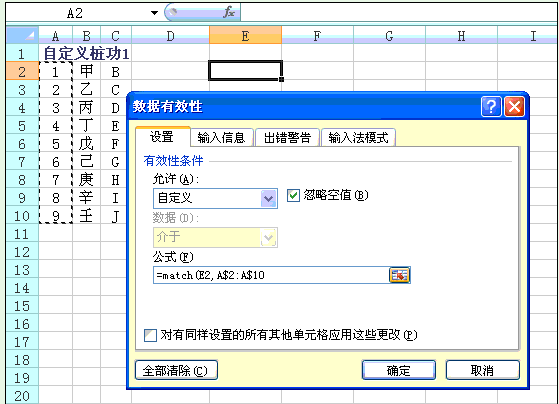The image size is (559, 404).
Task: Click cell B2 containing 甲
Action: [87, 71]
